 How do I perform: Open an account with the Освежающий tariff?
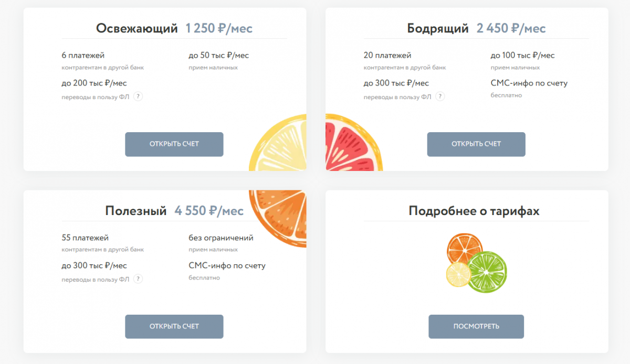(x=174, y=144)
